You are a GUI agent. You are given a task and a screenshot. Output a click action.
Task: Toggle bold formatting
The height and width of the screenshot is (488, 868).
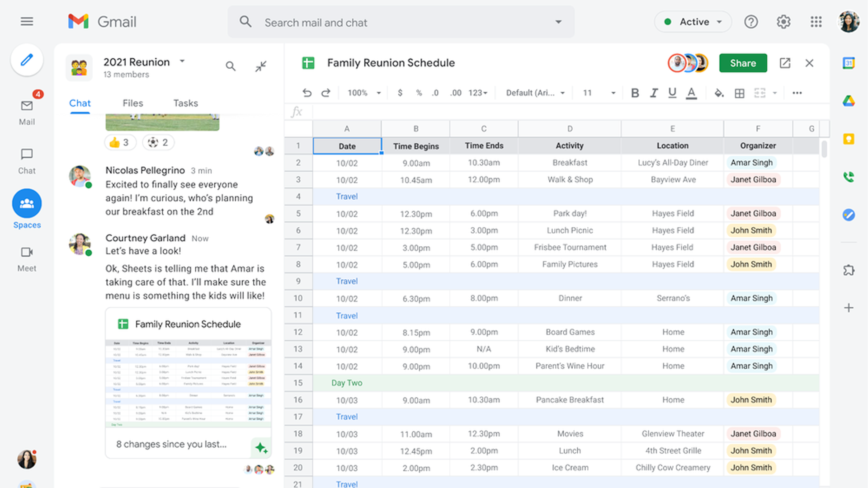[x=635, y=93]
